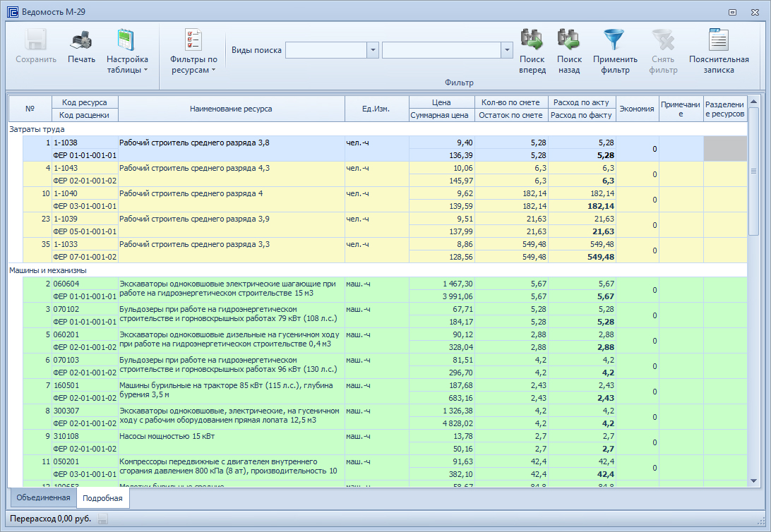The image size is (771, 532).
Task: Click the Ед.Изм. column header
Action: point(376,109)
